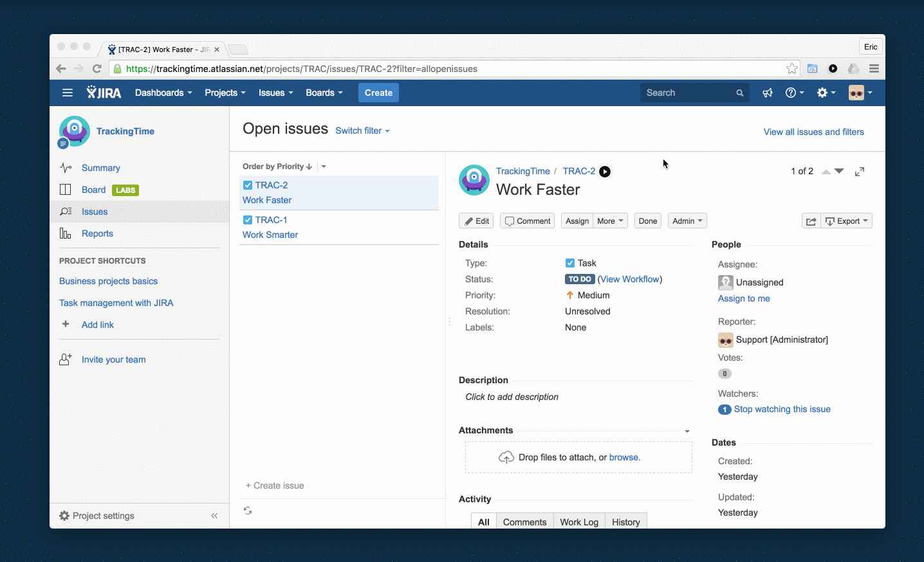Screen dimensions: 924x562
Task: Open the Issues menu in header
Action: (x=276, y=93)
